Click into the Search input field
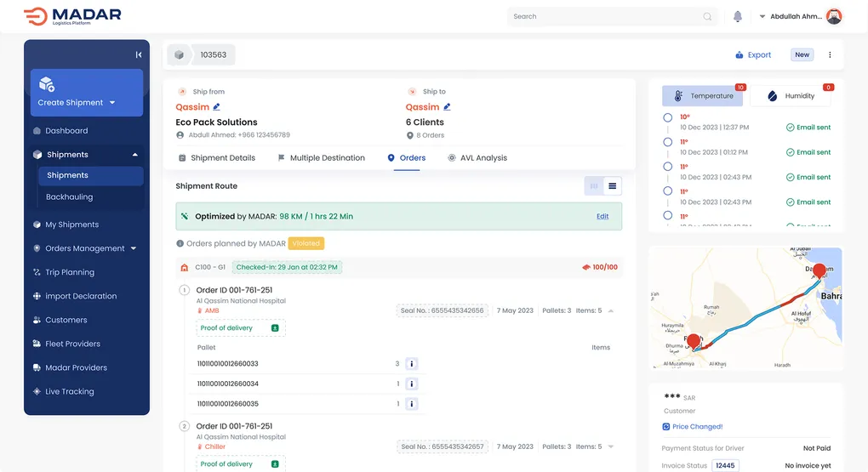This screenshot has height=472, width=868. tap(604, 16)
